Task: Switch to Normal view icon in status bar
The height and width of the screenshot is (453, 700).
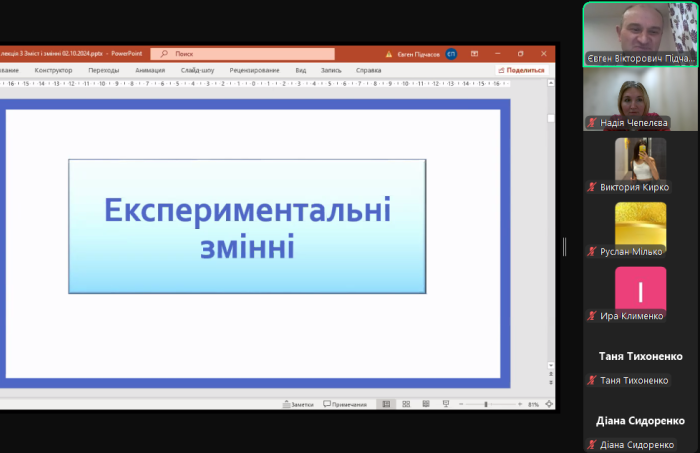Action: 386,404
